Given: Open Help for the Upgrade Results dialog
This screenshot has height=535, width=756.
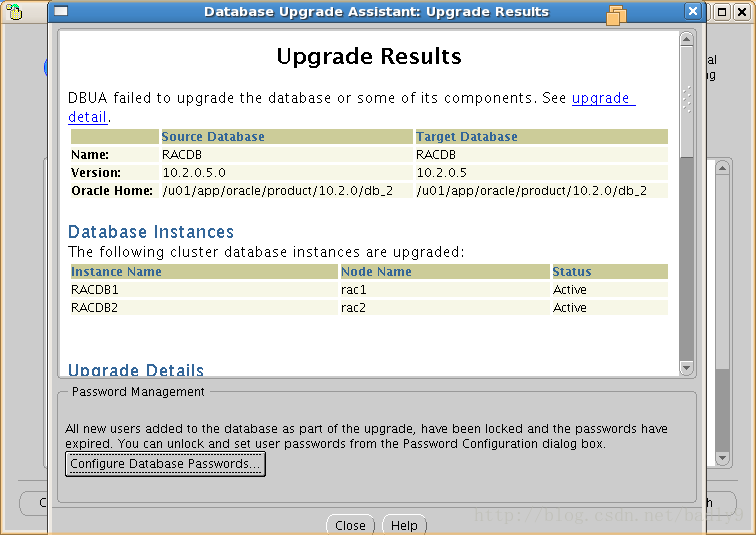Looking at the screenshot, I should point(404,525).
